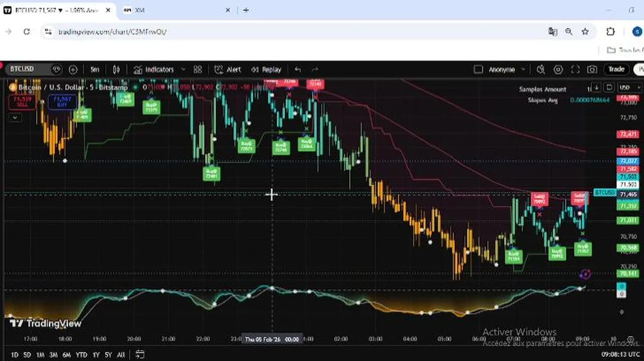644x361 pixels.
Task: Click the 09:08:13 UTC timezone clock
Action: pyautogui.click(x=621, y=354)
